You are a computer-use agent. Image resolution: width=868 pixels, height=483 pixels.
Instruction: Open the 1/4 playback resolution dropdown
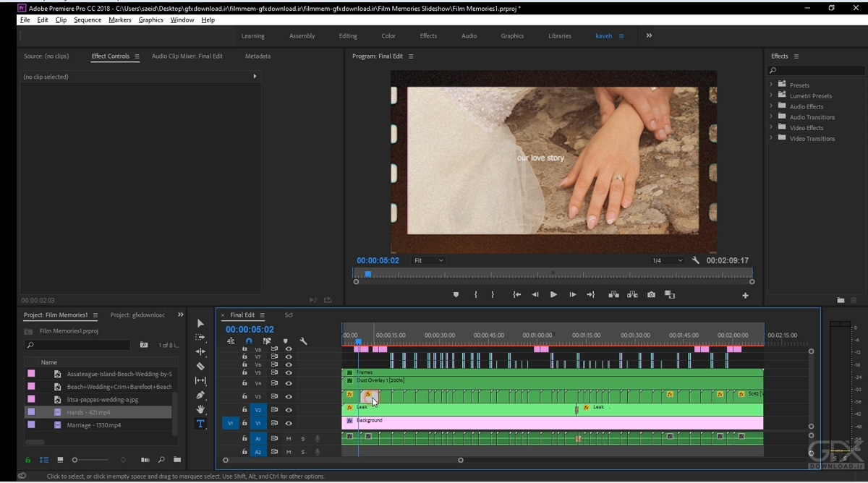pyautogui.click(x=667, y=260)
